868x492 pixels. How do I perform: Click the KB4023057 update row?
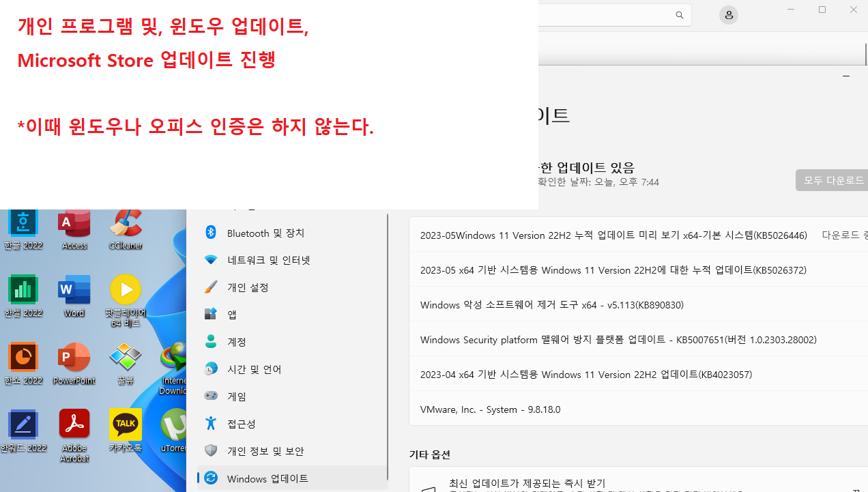point(639,374)
